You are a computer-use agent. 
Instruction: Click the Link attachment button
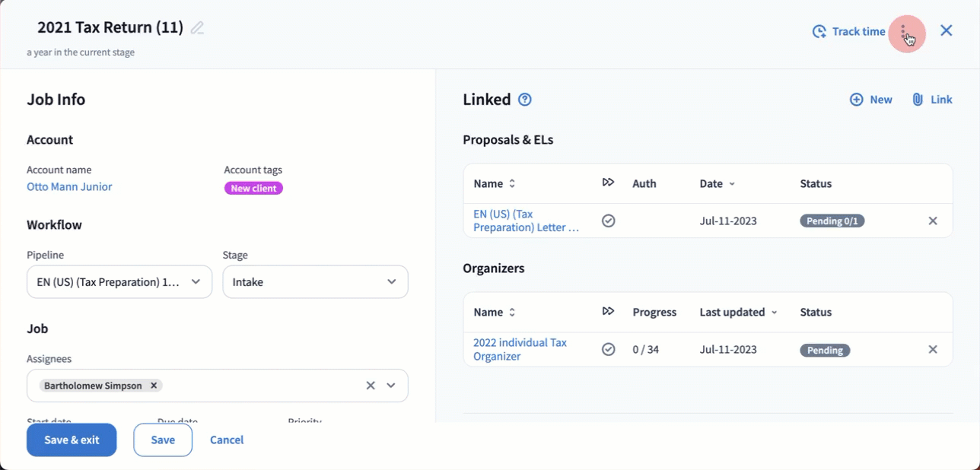tap(932, 100)
